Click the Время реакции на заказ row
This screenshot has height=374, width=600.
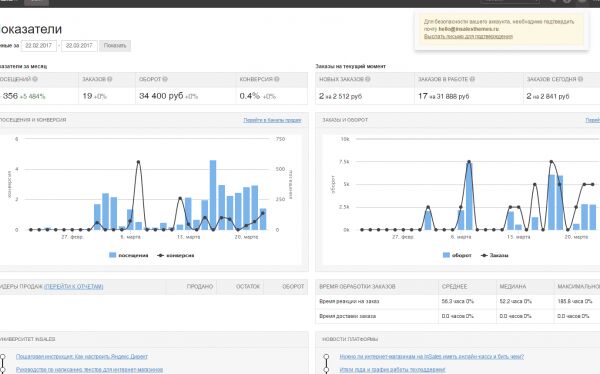pos(458,302)
